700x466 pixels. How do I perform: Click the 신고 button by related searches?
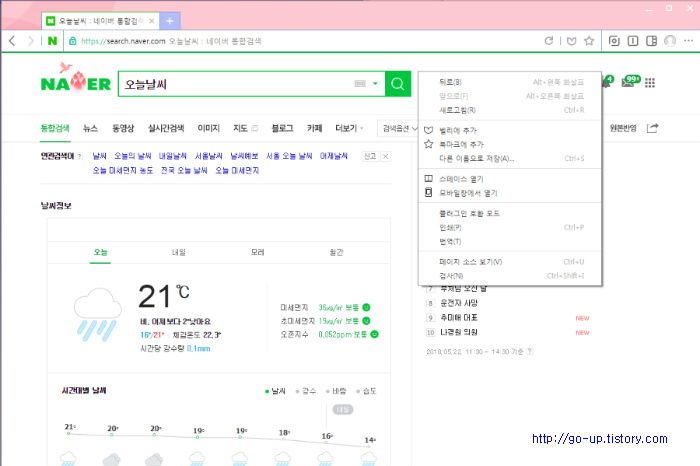(370, 156)
